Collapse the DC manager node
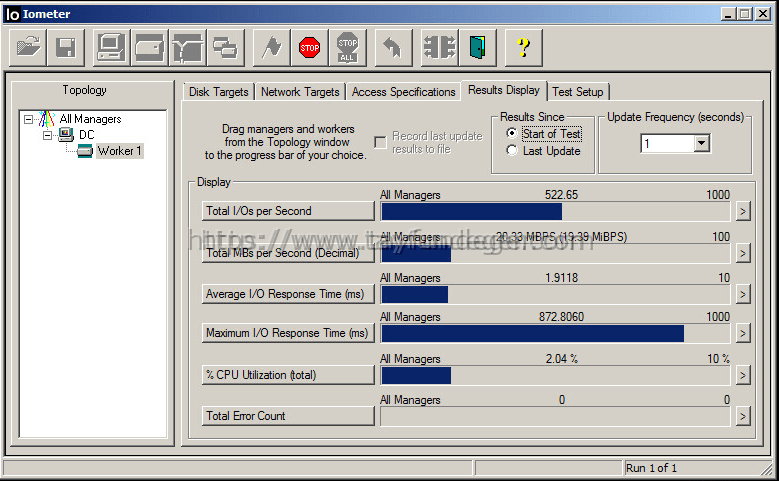The height and width of the screenshot is (481, 779). pyautogui.click(x=47, y=135)
